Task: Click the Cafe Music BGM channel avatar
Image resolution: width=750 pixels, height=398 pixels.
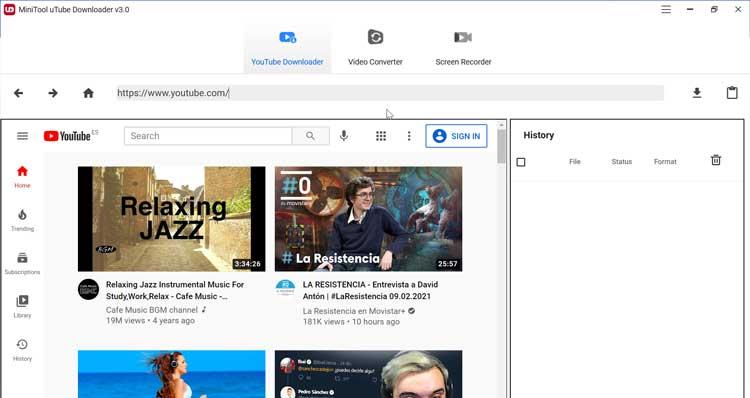Action: pyautogui.click(x=88, y=289)
